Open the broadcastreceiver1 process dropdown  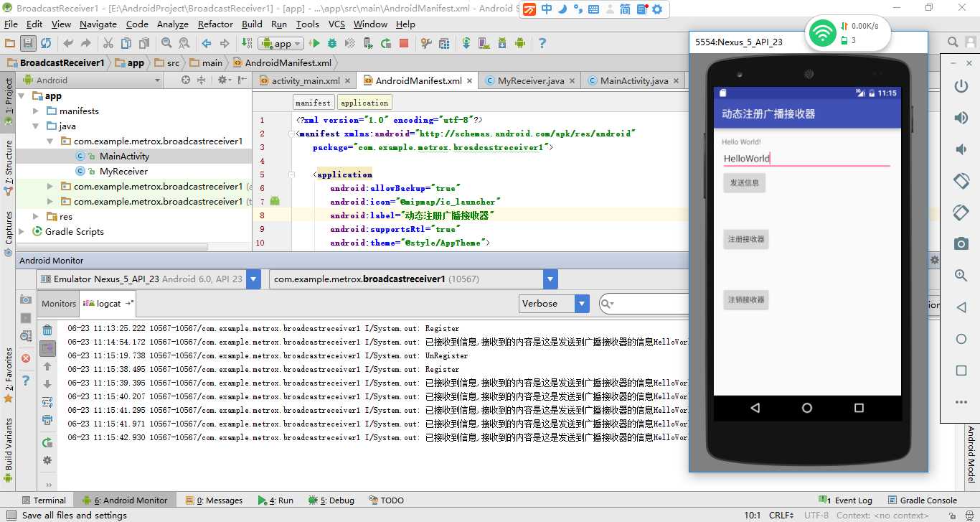(x=413, y=279)
